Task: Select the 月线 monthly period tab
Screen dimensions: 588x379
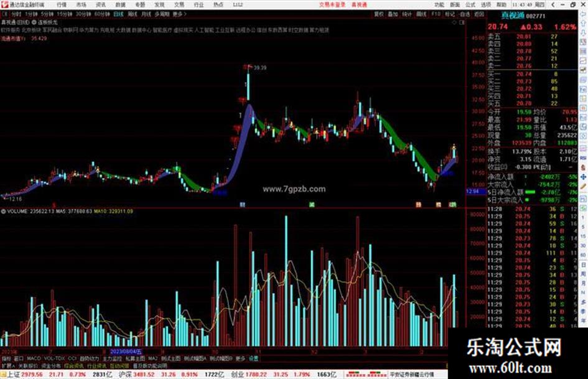Action: coord(146,14)
